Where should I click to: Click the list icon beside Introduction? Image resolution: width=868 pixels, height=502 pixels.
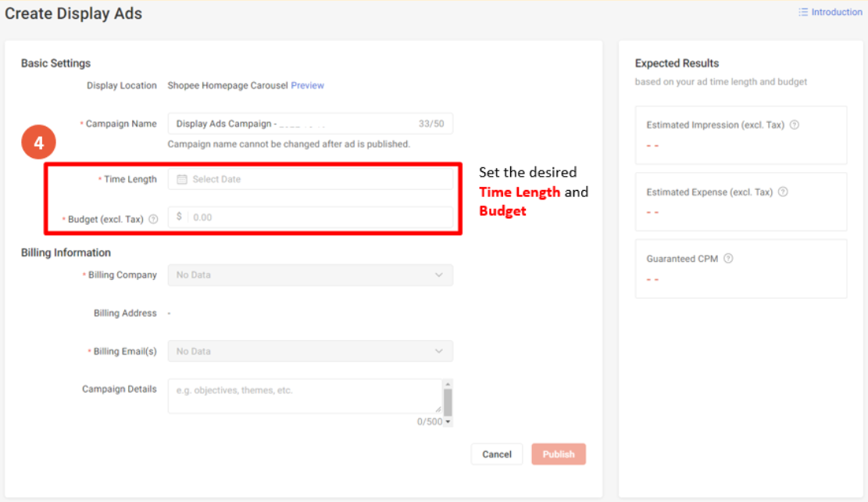pos(802,12)
